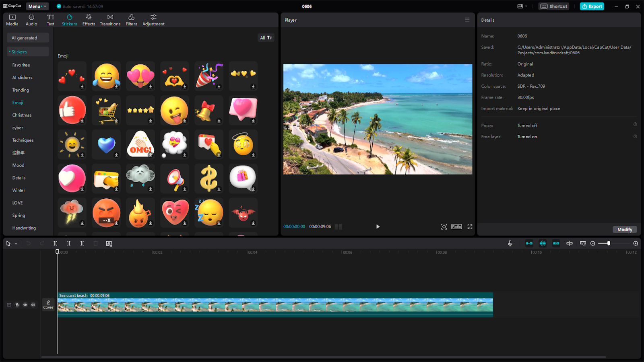The image size is (644, 362).
Task: Hide the main track with eye icon
Action: click(x=25, y=305)
